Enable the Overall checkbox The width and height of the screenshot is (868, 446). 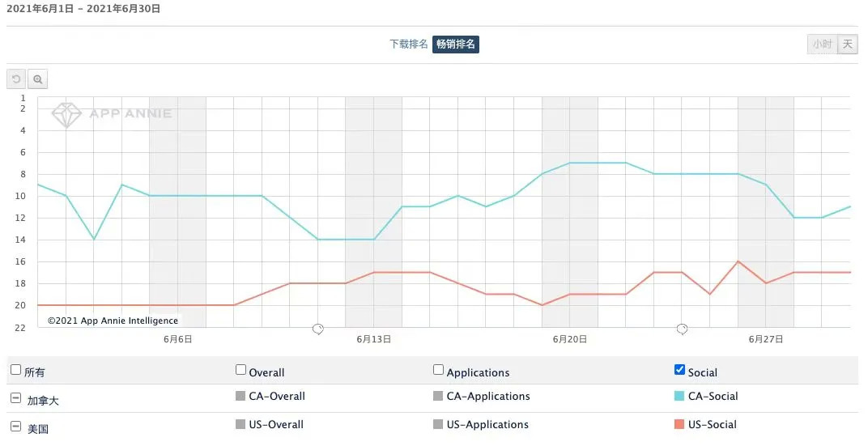240,370
